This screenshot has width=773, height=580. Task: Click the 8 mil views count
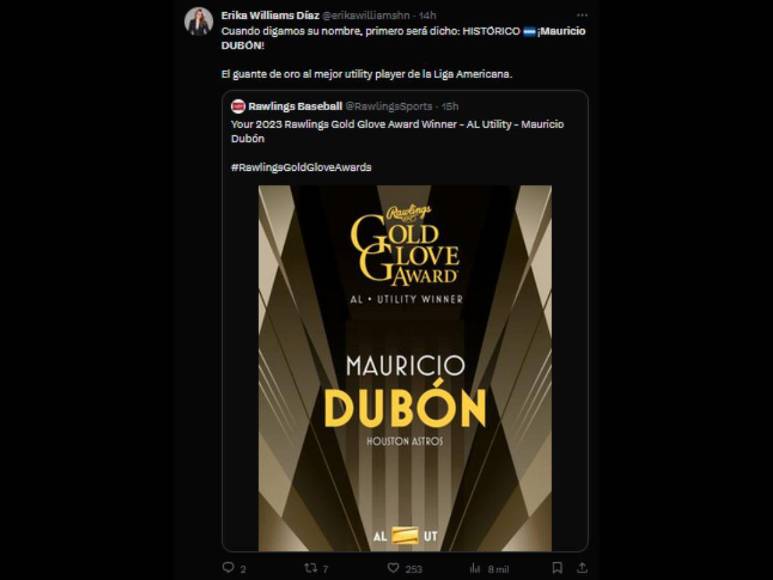pyautogui.click(x=498, y=569)
